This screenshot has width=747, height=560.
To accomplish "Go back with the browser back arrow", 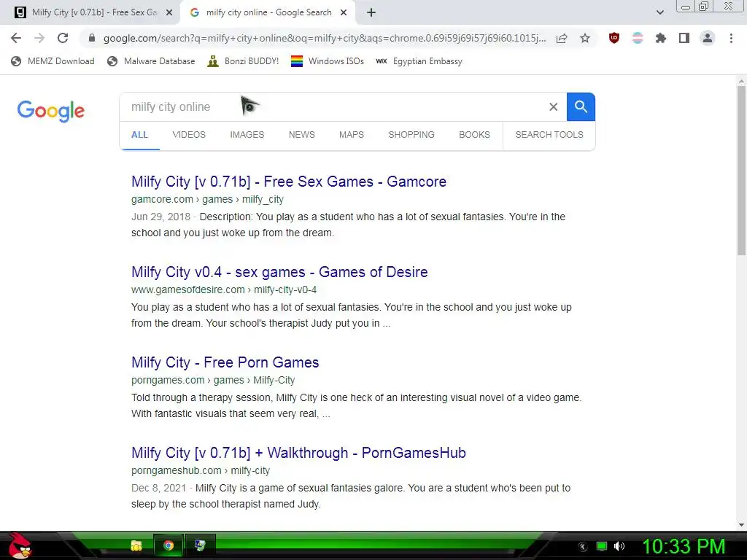I will 16,38.
